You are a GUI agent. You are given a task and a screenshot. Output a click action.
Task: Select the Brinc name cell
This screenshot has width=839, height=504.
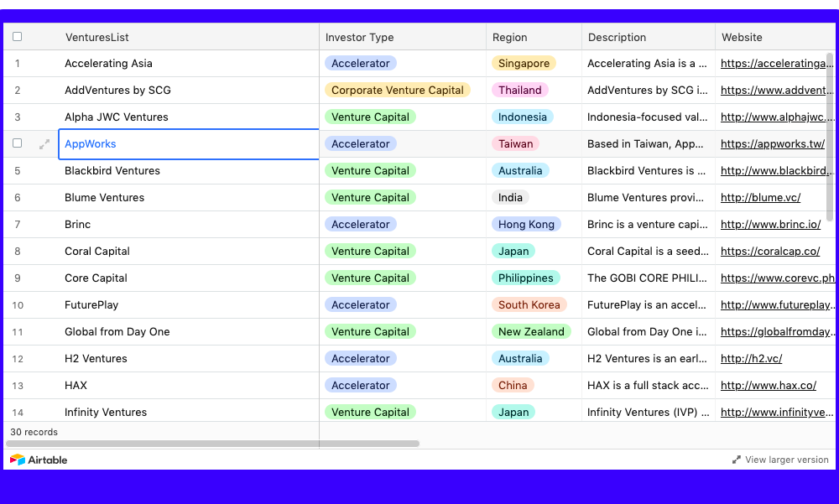(x=188, y=224)
